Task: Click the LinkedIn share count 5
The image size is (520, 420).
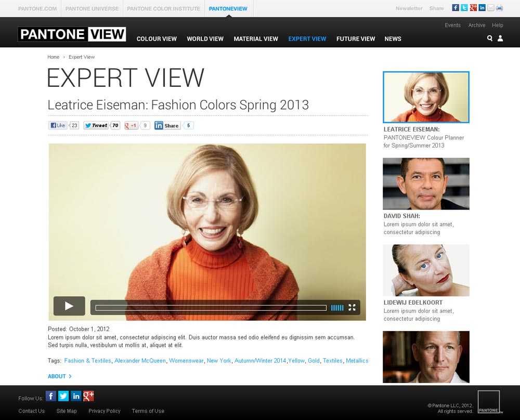Action: [x=188, y=125]
